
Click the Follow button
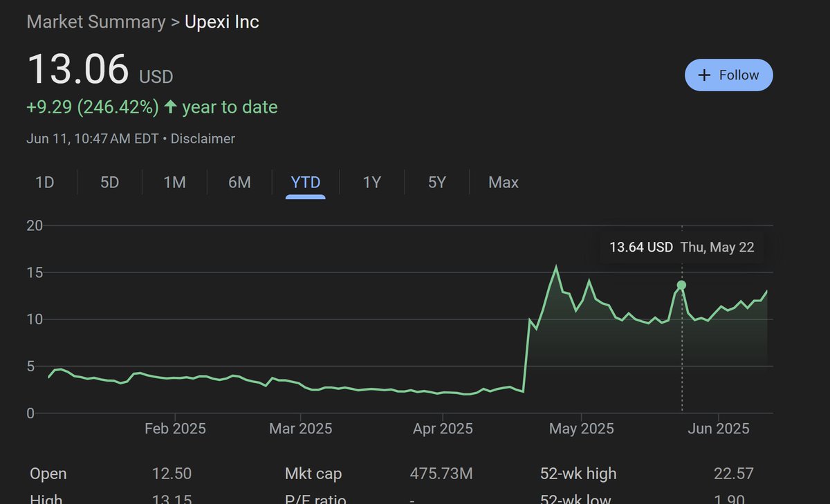pos(728,75)
